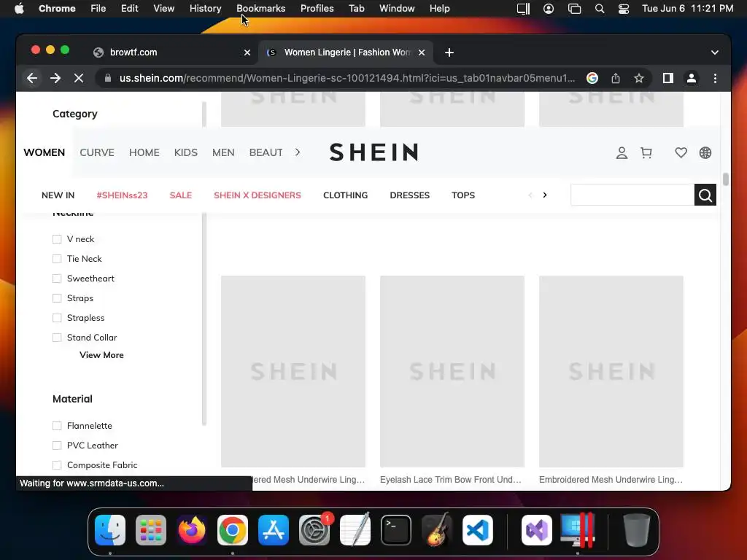Click the filter sidebar scrollbar
This screenshot has height=560, width=747.
pos(204,319)
